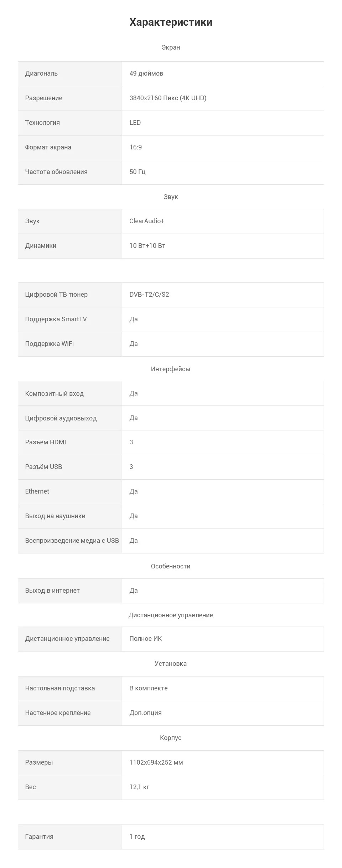
Task: Click the "3840x2160 Пикс (4K UHD)" resolution value
Action: click(x=168, y=98)
